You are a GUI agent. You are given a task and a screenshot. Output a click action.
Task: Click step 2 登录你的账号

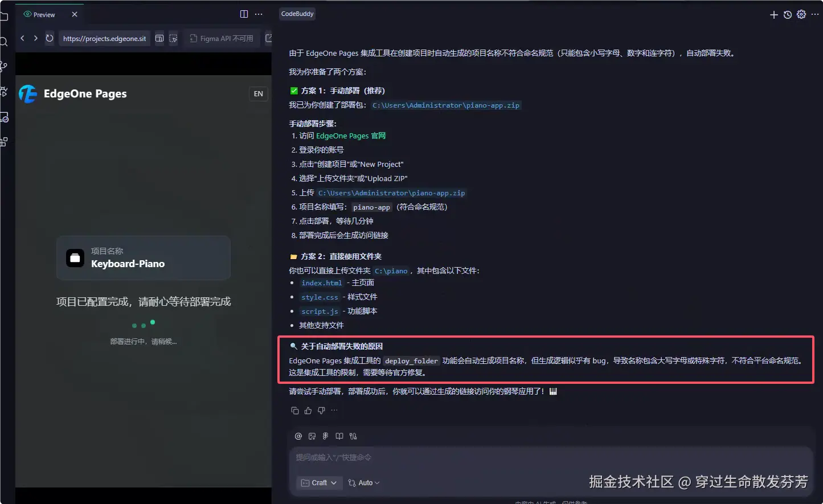click(x=321, y=150)
